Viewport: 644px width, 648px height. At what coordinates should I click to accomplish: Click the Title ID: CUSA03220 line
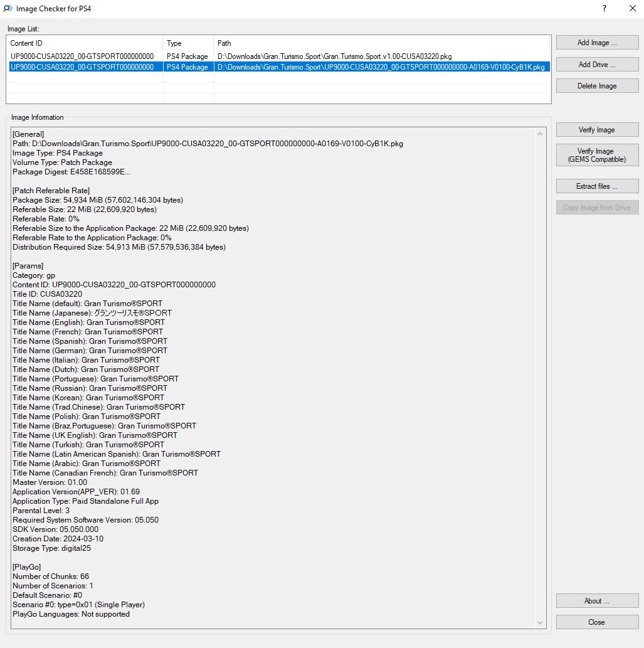tap(47, 294)
